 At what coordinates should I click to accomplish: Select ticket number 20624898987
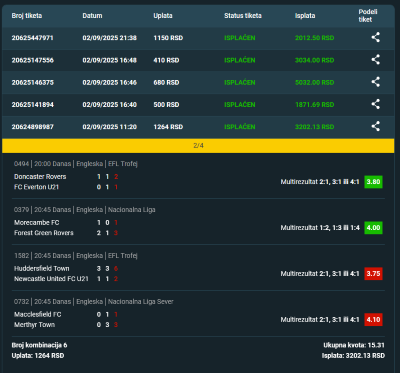[32, 127]
